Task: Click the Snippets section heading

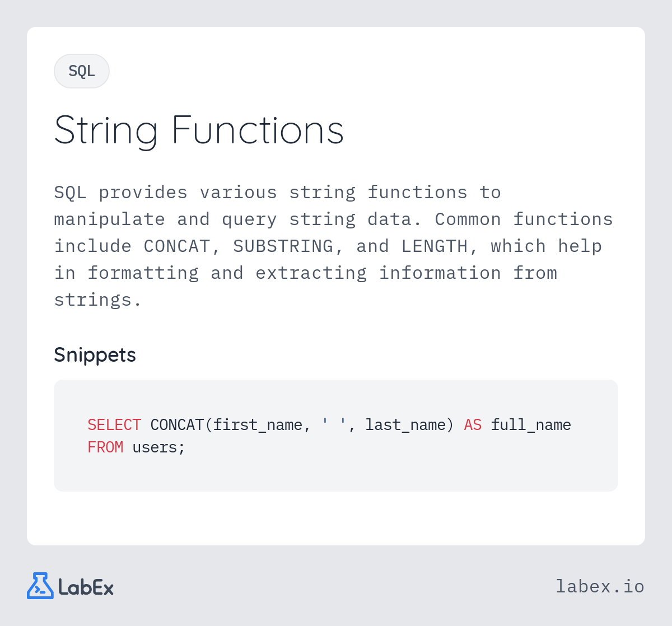Action: (95, 354)
